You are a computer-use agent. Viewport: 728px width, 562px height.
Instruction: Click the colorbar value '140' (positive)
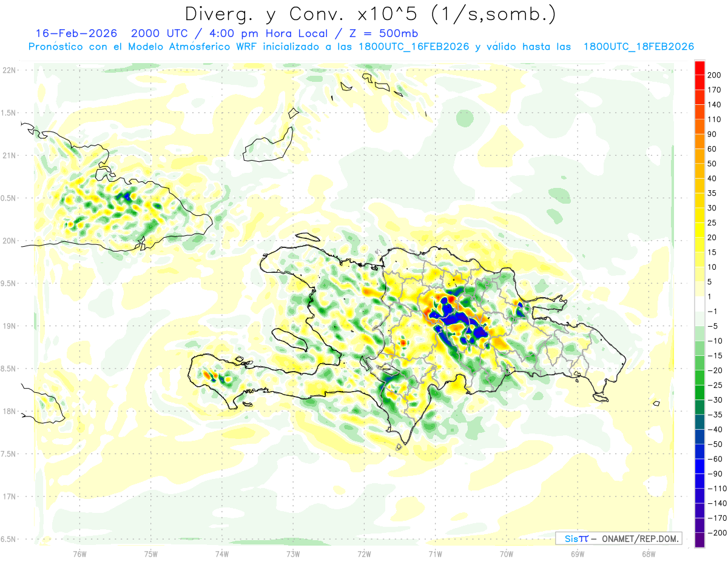point(714,104)
